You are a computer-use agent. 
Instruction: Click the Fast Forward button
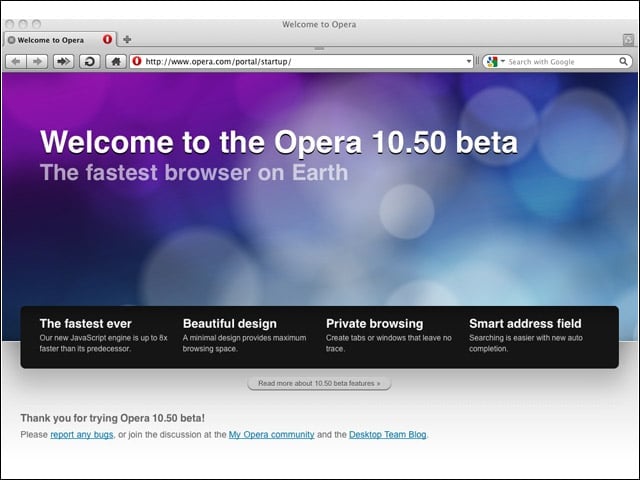click(x=63, y=62)
